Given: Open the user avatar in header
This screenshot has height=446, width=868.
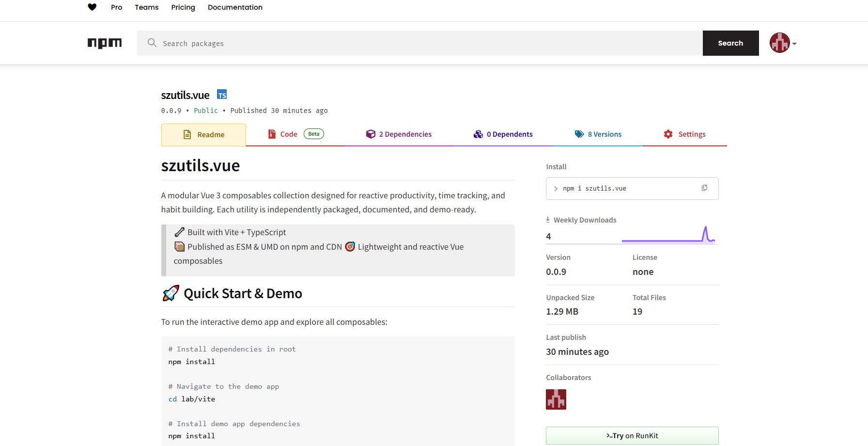Looking at the screenshot, I should (x=780, y=43).
